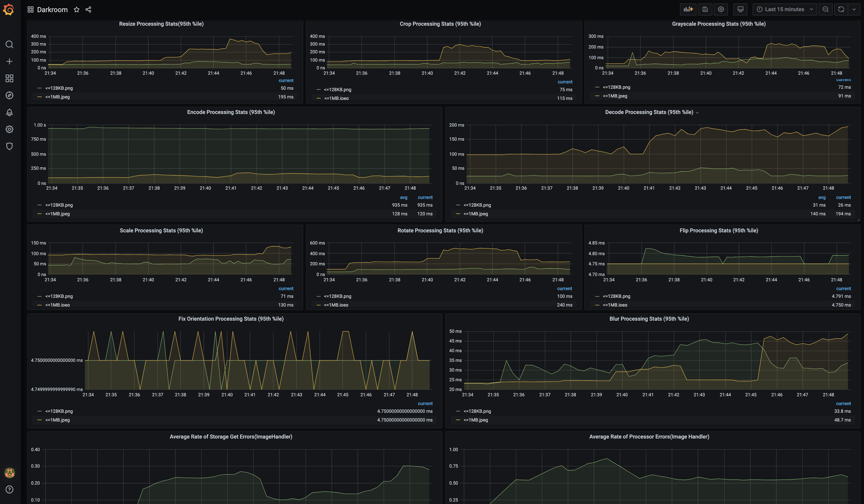Click the Create plus icon in sidebar
The height and width of the screenshot is (504, 864).
coord(9,61)
